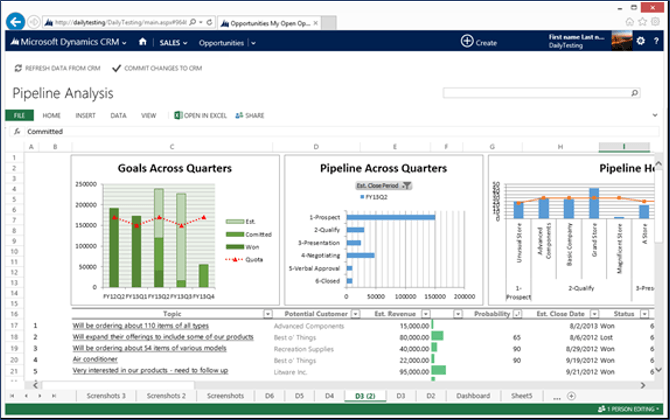670x420 pixels.
Task: Click vertical scrollbar down arrow
Action: pos(658,370)
